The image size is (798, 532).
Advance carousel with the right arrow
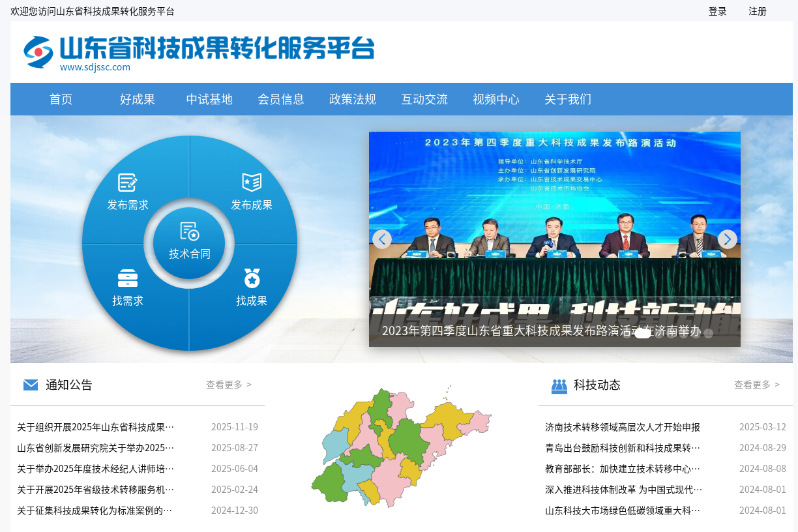tap(726, 239)
